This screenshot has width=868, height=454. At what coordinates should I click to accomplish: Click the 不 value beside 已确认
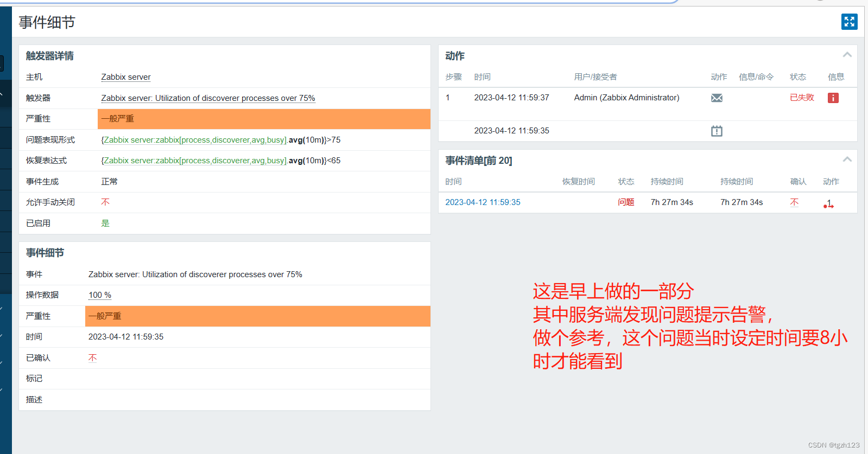[93, 358]
